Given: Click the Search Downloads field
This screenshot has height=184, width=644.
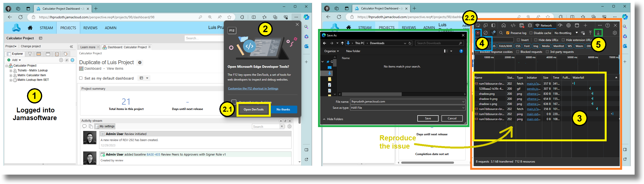Looking at the screenshot, I should [x=439, y=43].
